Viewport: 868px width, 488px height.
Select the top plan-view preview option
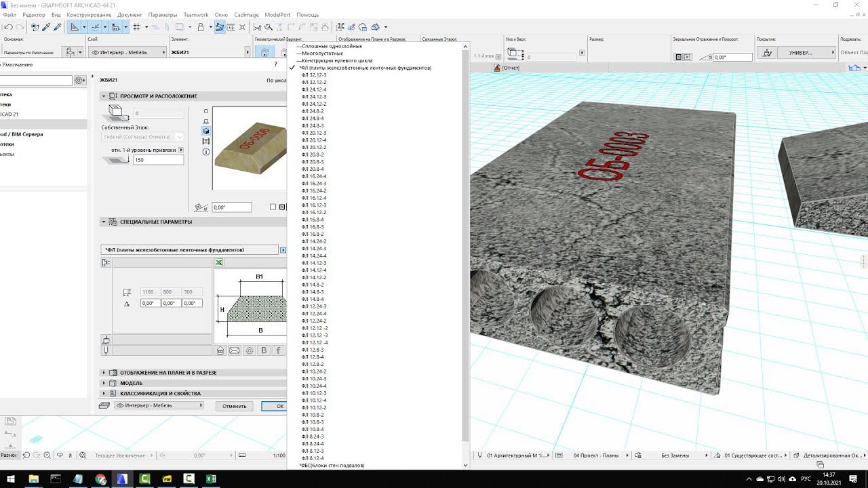tap(206, 111)
